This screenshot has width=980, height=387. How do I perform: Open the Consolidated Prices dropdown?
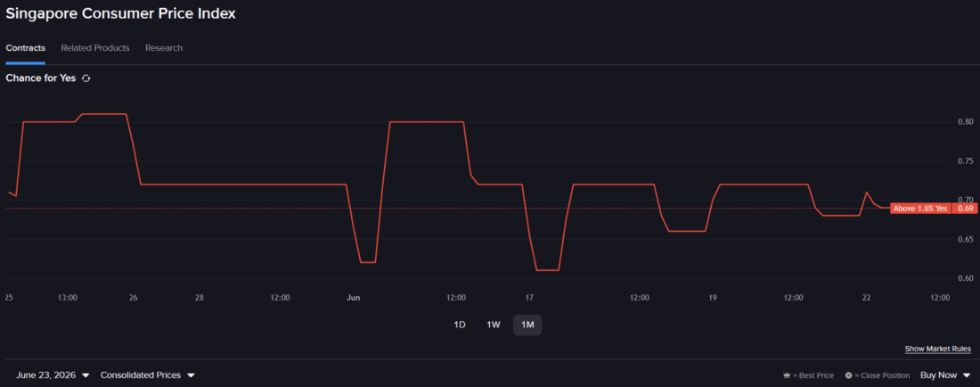tap(148, 375)
